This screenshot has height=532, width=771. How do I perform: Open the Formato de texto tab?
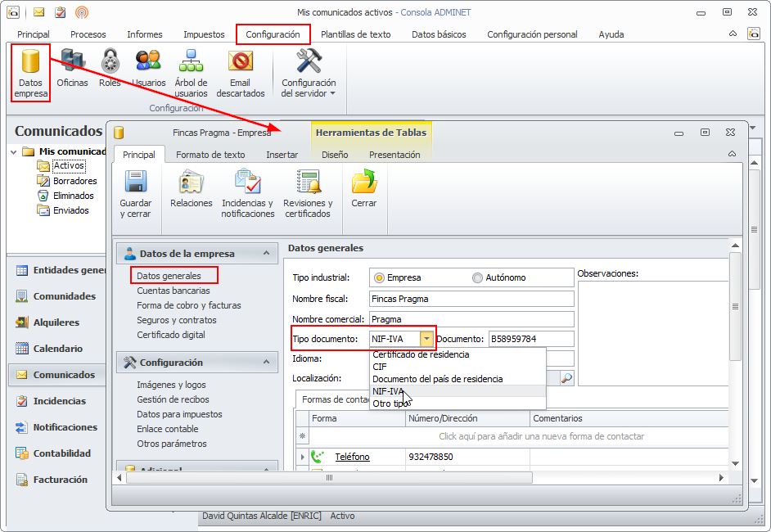coord(210,155)
